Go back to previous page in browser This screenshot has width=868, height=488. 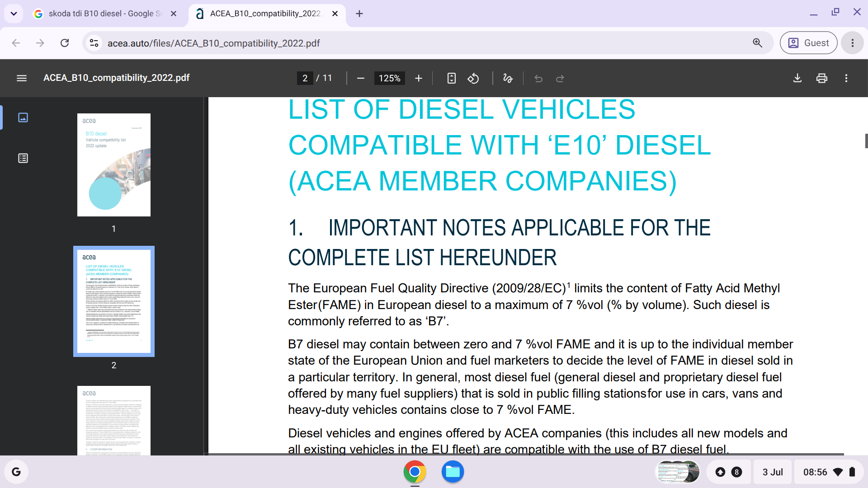click(x=16, y=43)
